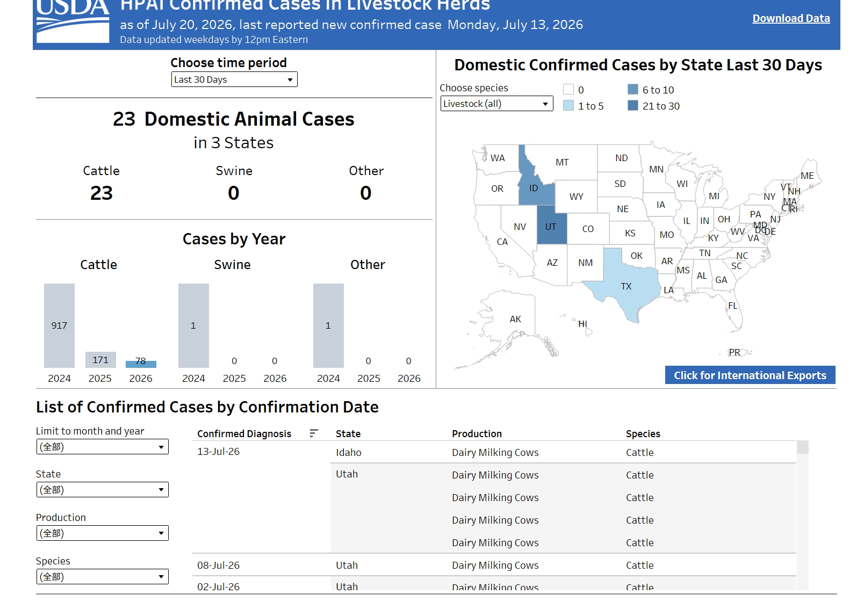Open the Choose time period dropdown

234,79
